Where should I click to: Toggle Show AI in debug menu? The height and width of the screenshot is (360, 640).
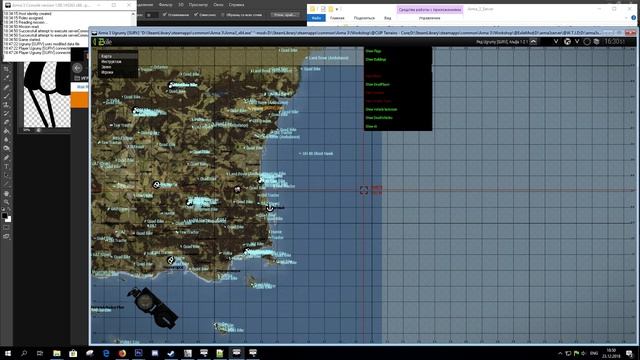pyautogui.click(x=371, y=127)
